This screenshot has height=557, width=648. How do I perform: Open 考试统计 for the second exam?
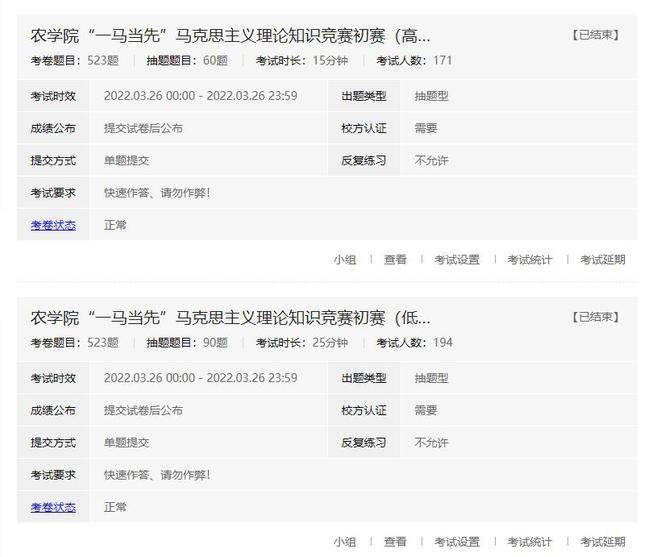(529, 542)
